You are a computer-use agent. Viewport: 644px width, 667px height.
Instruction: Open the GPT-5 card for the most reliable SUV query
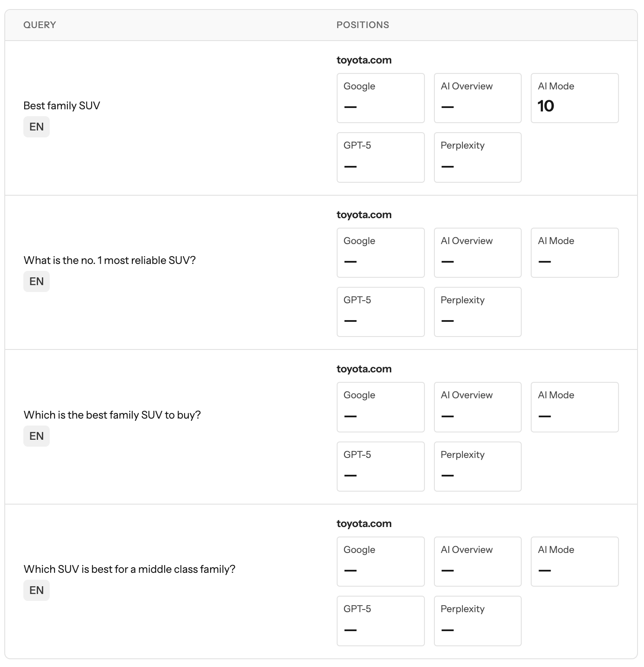(x=380, y=312)
